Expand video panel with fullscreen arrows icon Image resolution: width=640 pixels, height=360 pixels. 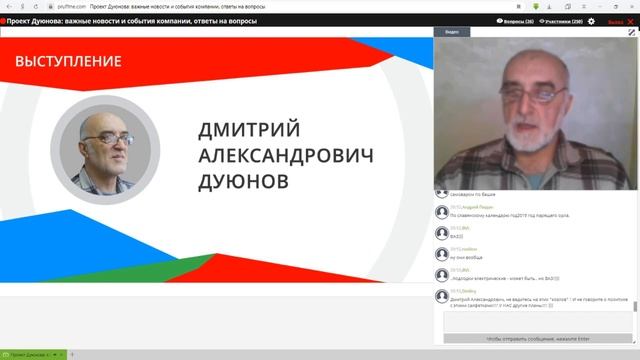pos(632,32)
